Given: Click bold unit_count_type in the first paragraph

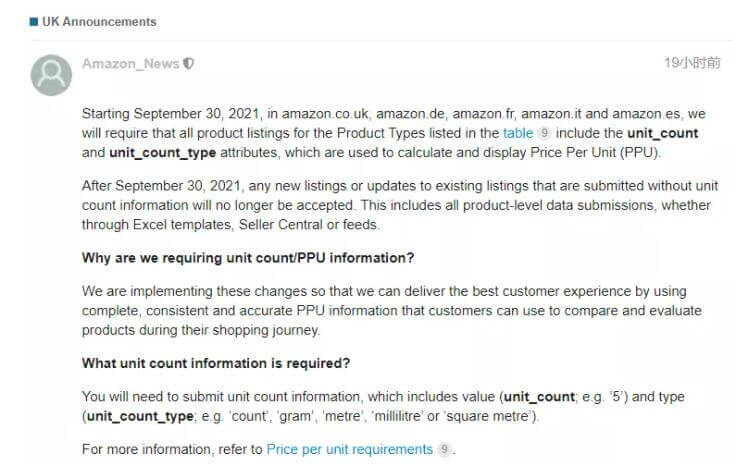Looking at the screenshot, I should coord(162,153).
